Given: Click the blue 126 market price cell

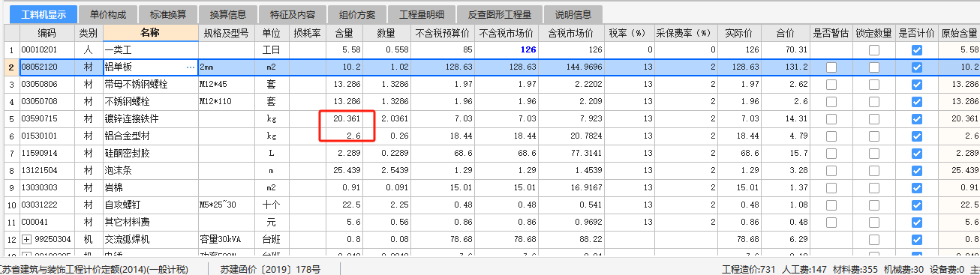Looking at the screenshot, I should pos(506,49).
